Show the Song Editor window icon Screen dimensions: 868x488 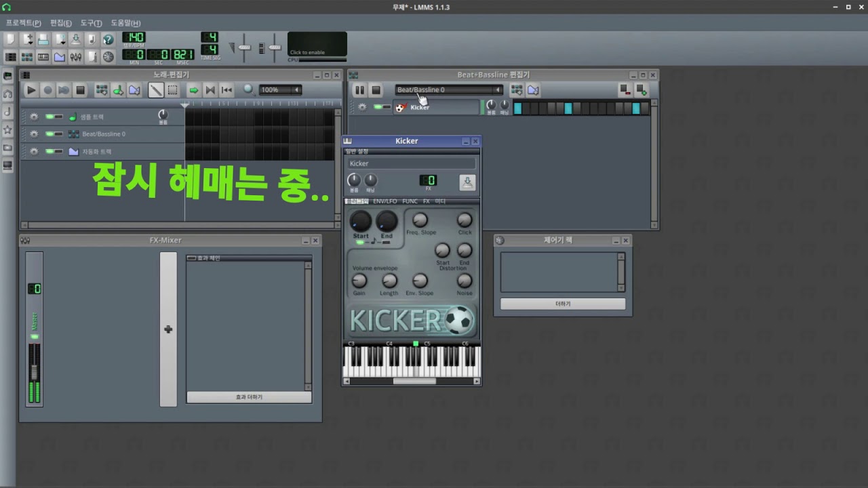(10, 57)
